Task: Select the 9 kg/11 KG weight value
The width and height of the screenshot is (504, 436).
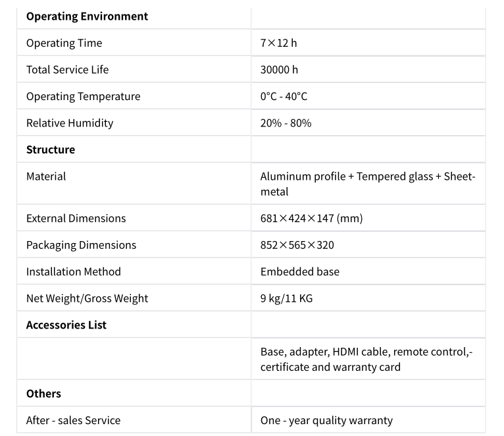Action: 286,298
